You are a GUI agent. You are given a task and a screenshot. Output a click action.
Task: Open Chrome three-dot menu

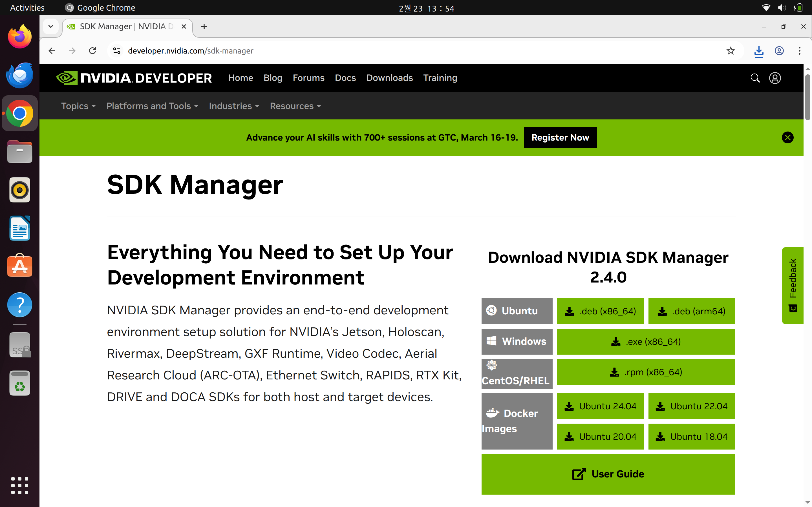(x=800, y=51)
